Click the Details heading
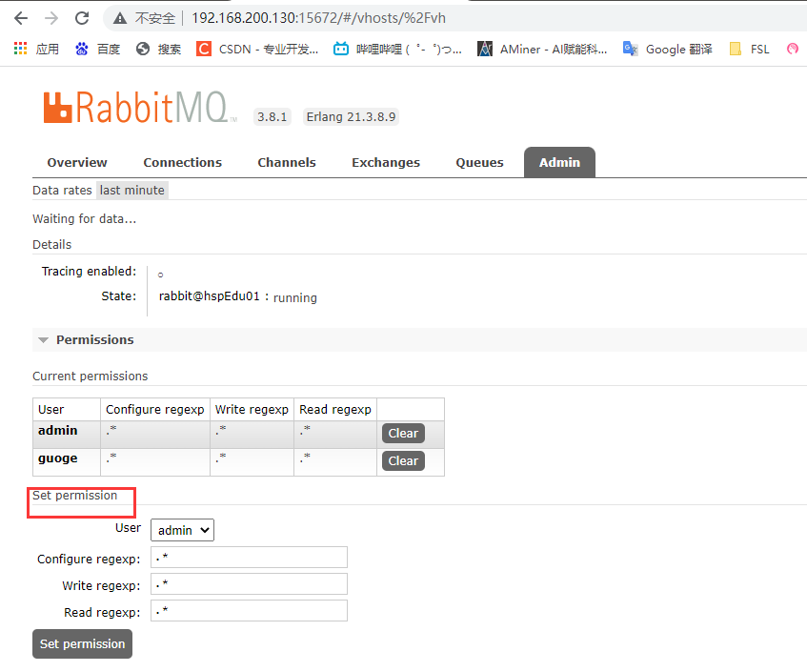 coord(52,245)
